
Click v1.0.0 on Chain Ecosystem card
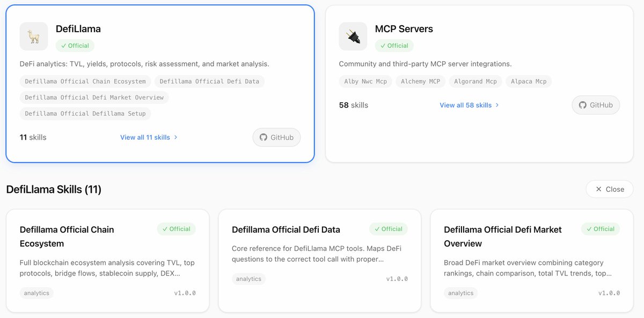[185, 293]
